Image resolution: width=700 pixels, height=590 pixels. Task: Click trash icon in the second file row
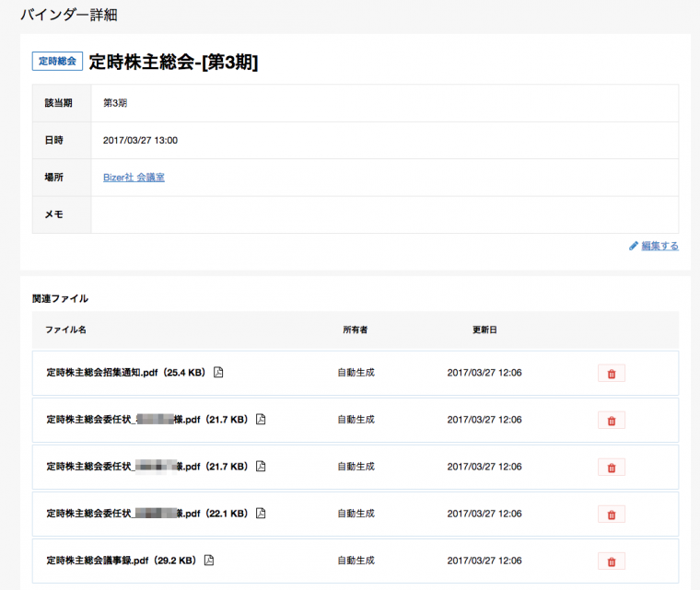[x=611, y=420]
